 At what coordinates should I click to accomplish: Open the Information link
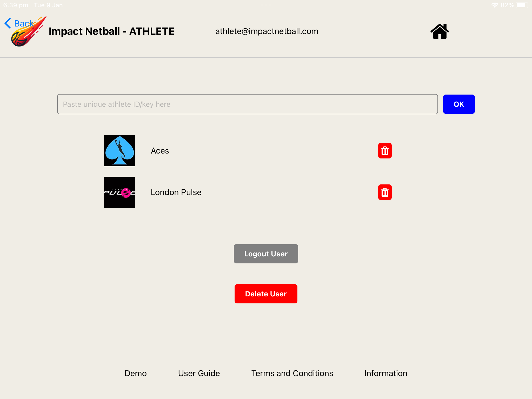tap(386, 373)
